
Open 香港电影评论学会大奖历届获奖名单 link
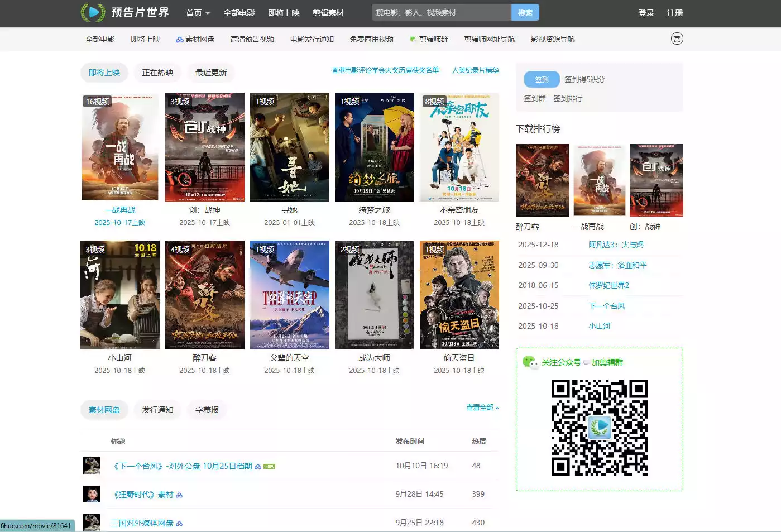click(385, 70)
